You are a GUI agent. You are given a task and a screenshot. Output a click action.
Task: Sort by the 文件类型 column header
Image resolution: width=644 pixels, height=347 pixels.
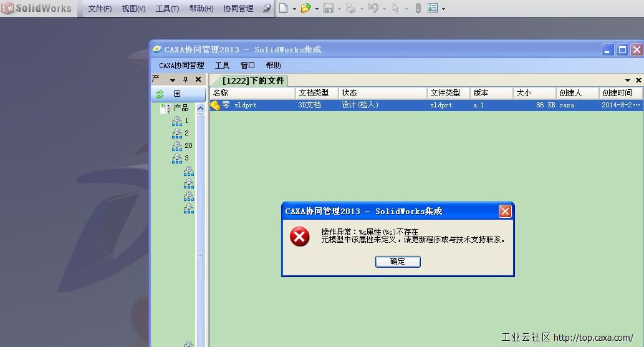click(x=448, y=93)
